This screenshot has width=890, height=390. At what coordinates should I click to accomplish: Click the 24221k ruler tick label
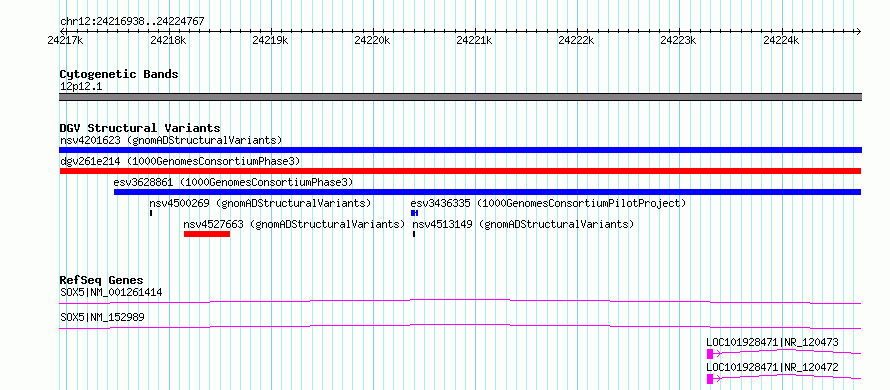click(x=475, y=40)
